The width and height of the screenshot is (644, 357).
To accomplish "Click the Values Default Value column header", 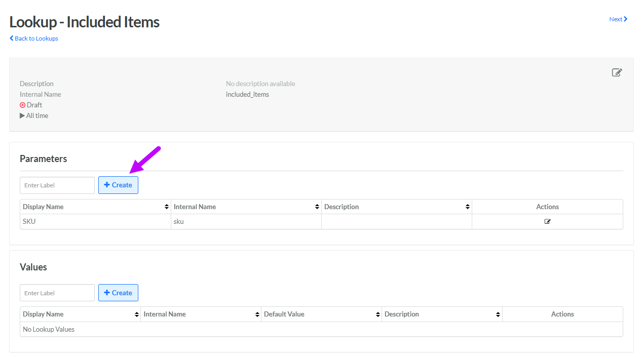I will [x=284, y=314].
